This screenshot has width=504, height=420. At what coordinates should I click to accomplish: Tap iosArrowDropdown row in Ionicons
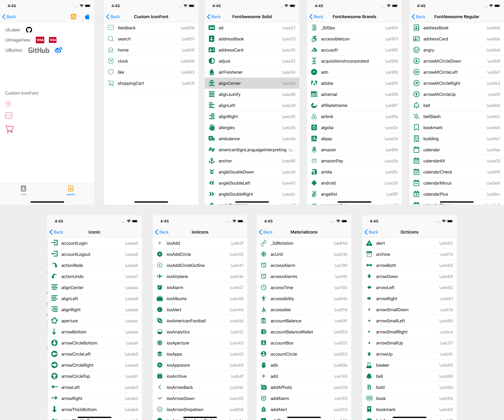200,409
